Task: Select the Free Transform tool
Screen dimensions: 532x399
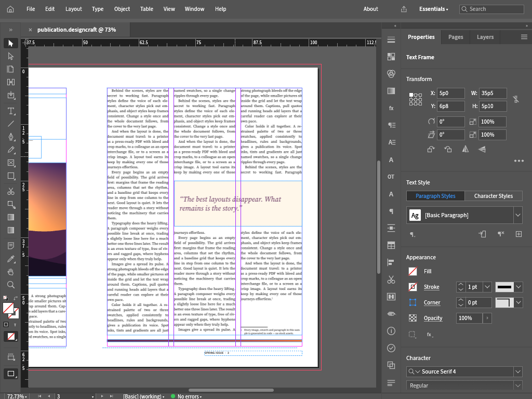Action: click(x=10, y=205)
